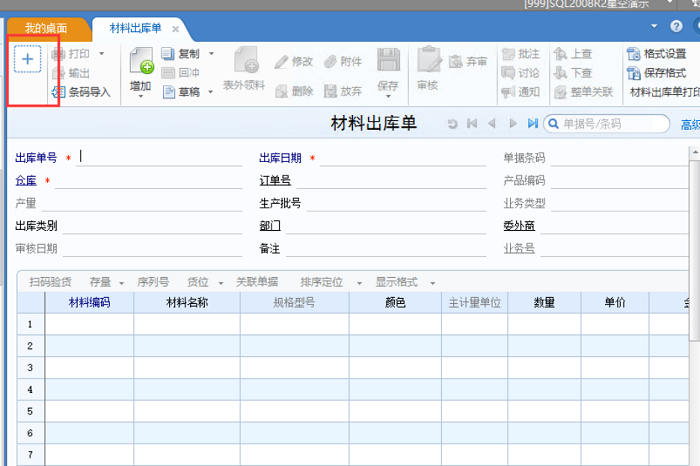Click the 放弃 discard icon
Viewport: 700px width, 466px height.
[330, 91]
